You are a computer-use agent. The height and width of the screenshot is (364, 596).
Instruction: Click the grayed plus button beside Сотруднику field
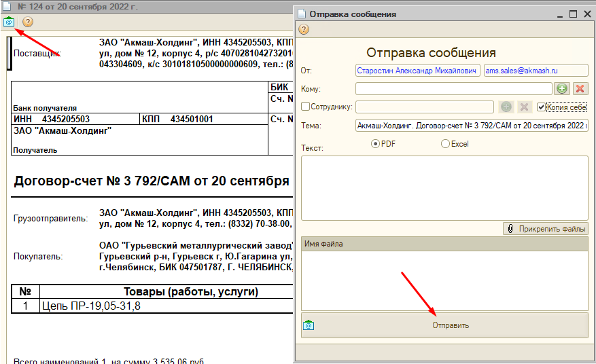(x=506, y=107)
